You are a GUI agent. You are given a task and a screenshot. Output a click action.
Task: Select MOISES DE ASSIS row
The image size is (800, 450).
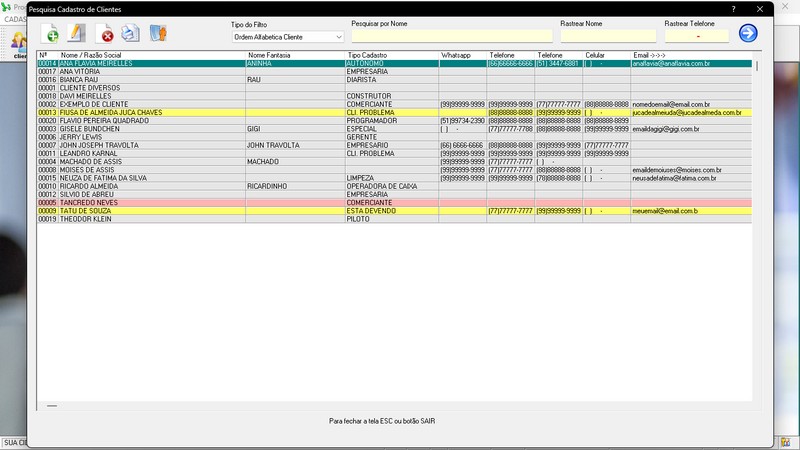[394, 170]
